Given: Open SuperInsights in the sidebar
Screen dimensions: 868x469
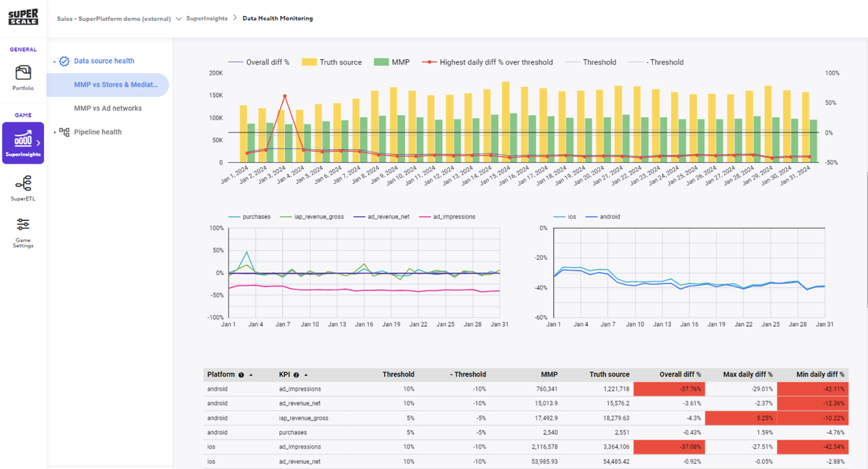Looking at the screenshot, I should coord(23,143).
